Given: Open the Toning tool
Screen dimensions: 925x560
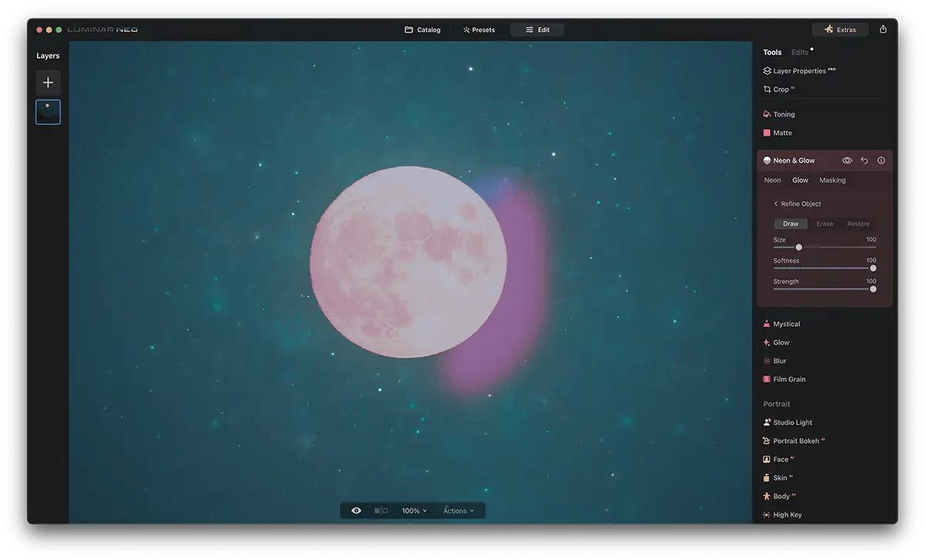Looking at the screenshot, I should (779, 114).
